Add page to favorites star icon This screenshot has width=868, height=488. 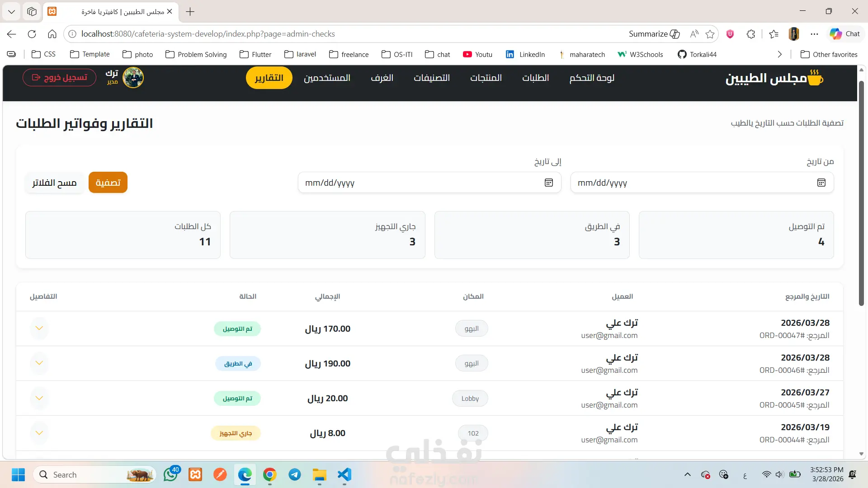click(x=710, y=34)
